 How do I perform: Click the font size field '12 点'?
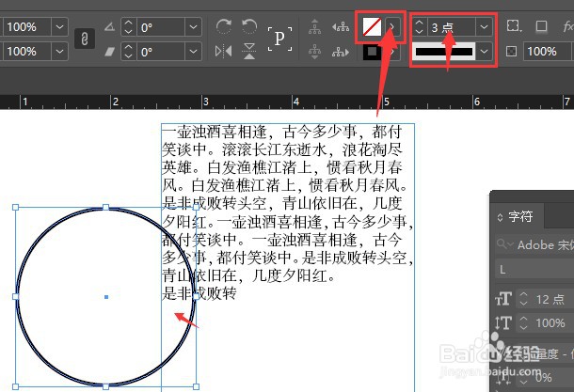pos(552,299)
